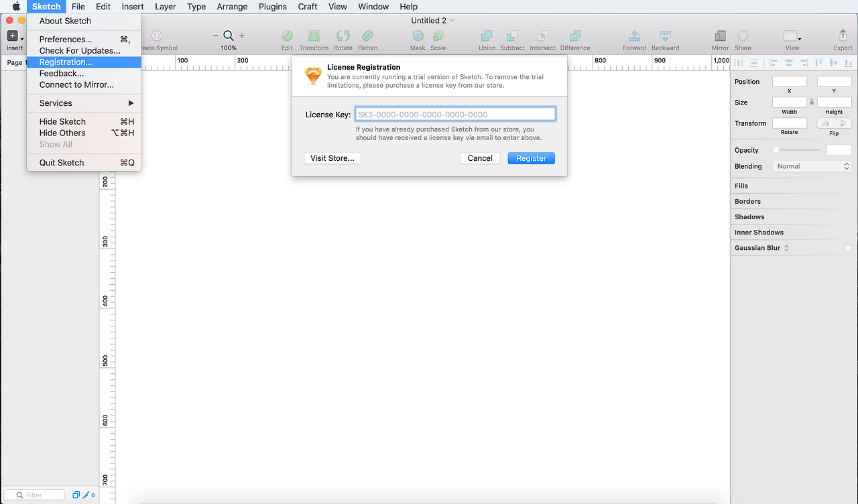The width and height of the screenshot is (858, 504).
Task: Click the Union boolean icon
Action: click(x=487, y=36)
